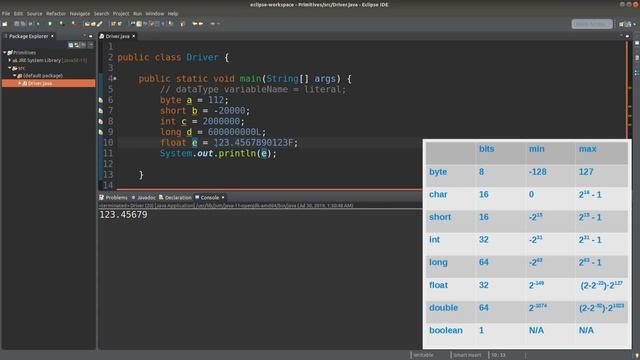
Task: Click the Driver.java tab file icon
Action: pos(102,36)
